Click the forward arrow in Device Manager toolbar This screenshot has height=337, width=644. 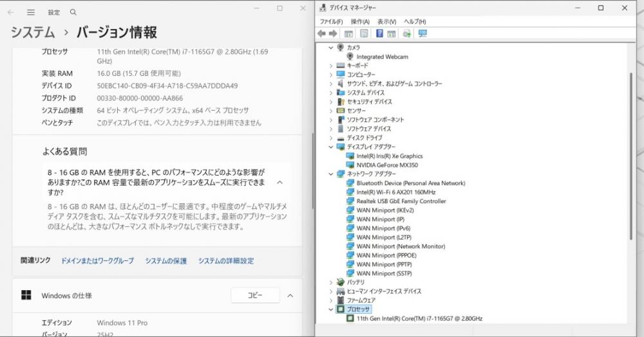click(333, 33)
